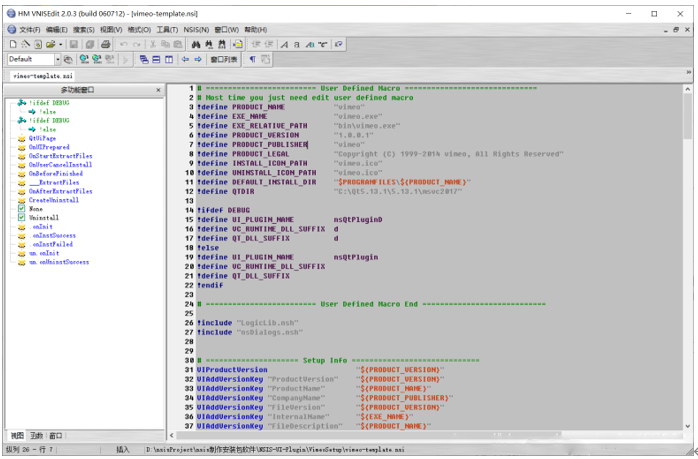Redo the last undone edit
Screen dimensions: 698x459
137,44
